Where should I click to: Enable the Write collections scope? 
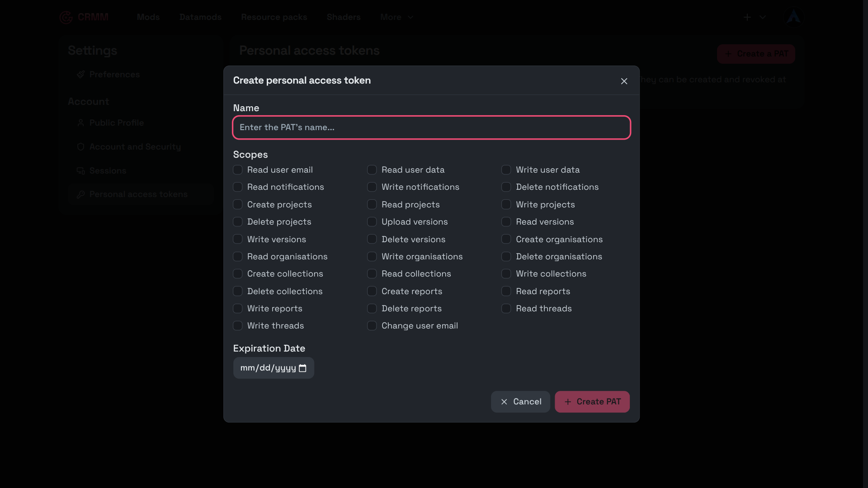[x=506, y=274]
